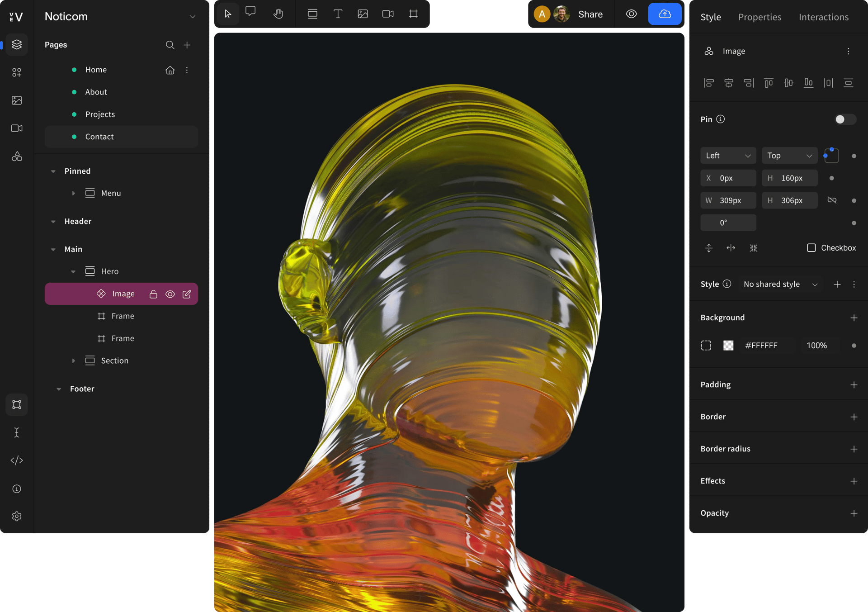The width and height of the screenshot is (868, 612).
Task: Click the blue publish button
Action: click(x=665, y=14)
